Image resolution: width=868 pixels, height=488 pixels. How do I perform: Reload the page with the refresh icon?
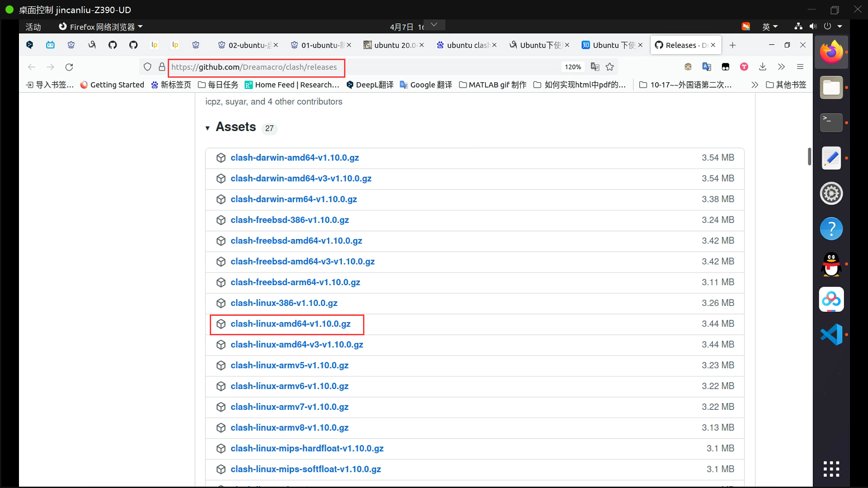(x=69, y=67)
